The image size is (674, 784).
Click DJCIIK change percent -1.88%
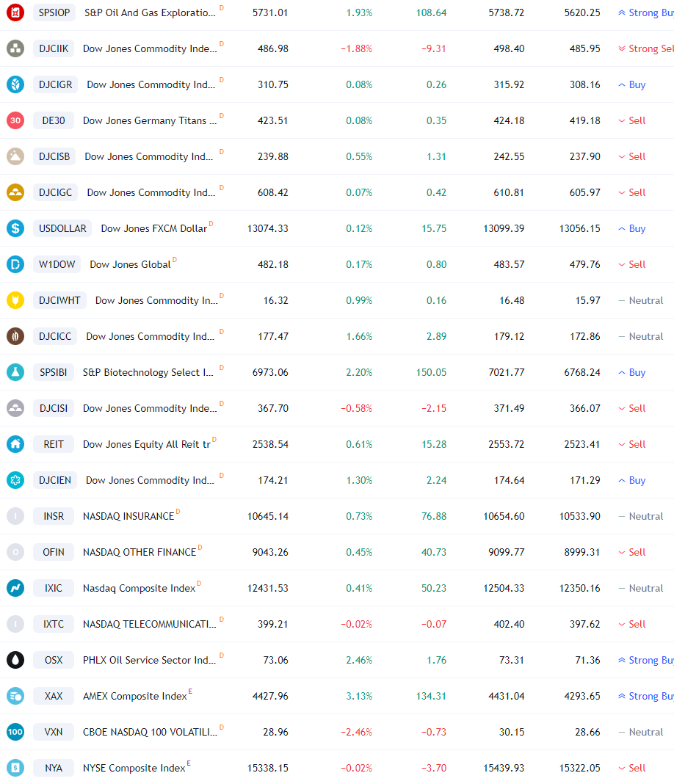(357, 48)
